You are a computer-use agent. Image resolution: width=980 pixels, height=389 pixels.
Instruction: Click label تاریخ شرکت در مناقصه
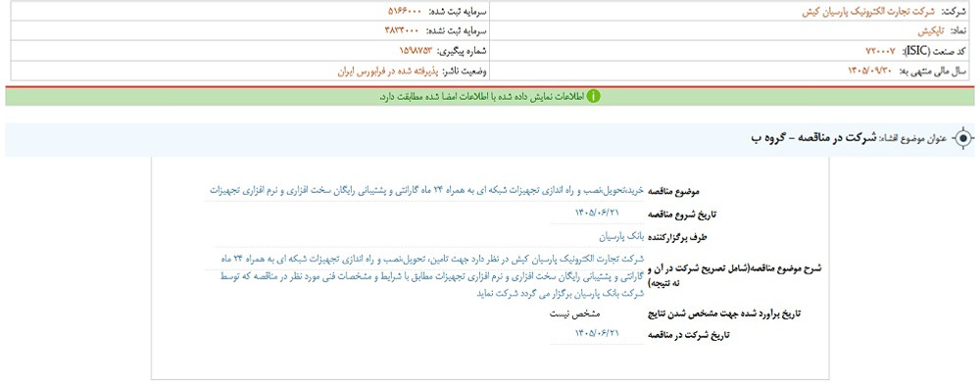point(689,336)
